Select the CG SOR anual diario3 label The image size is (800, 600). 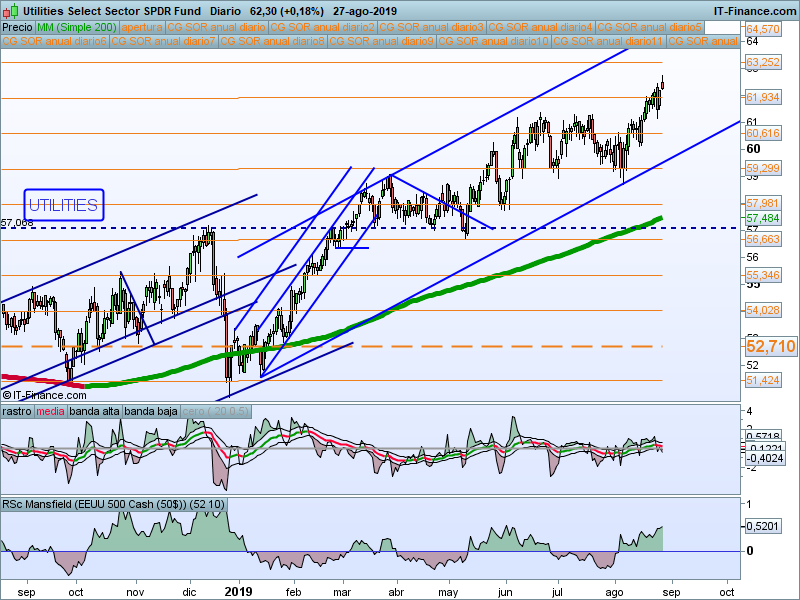click(432, 27)
